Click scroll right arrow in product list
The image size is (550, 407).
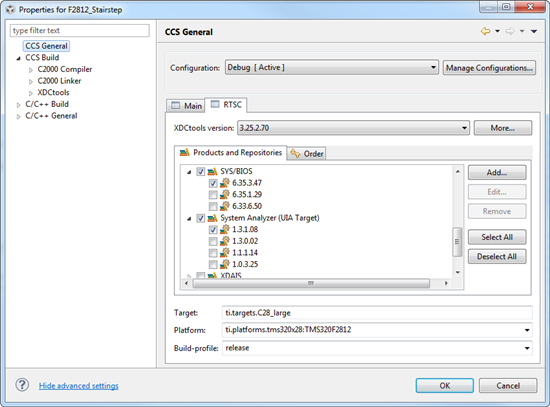coord(446,283)
